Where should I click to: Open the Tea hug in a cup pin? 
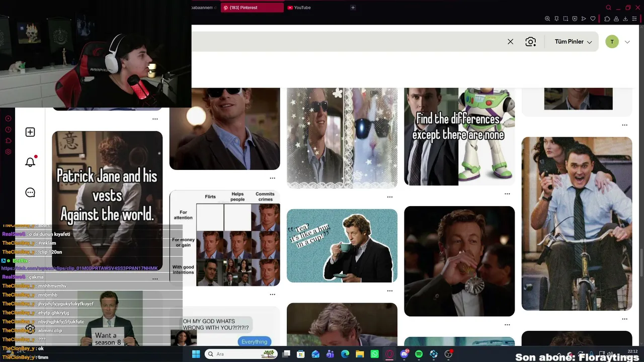(x=342, y=246)
